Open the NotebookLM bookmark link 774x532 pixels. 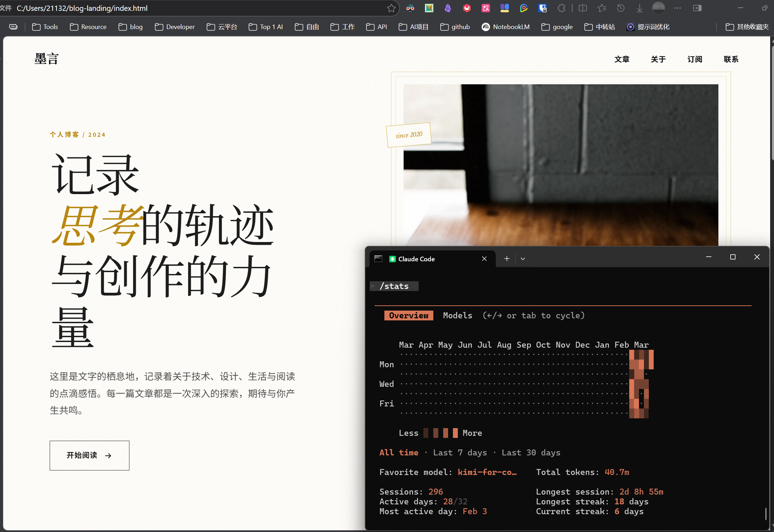[x=506, y=27]
